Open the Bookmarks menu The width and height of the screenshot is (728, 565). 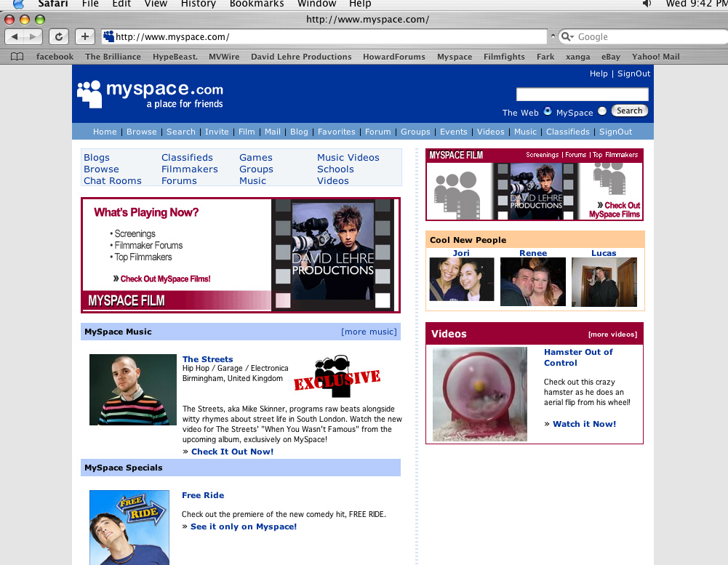(257, 4)
